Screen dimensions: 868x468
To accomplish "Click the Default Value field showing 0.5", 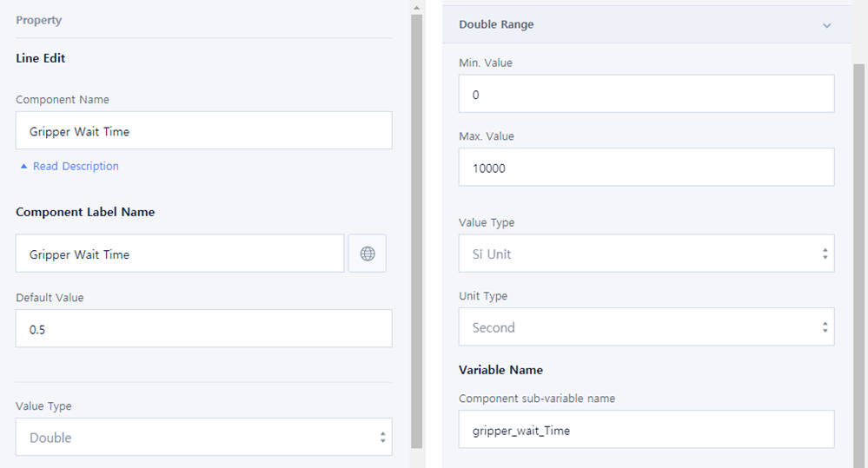I will (203, 329).
